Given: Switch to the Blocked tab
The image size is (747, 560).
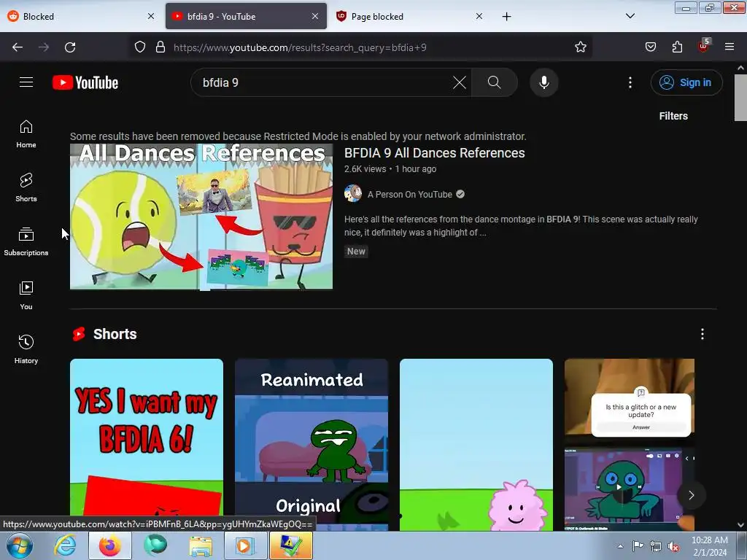Looking at the screenshot, I should (x=80, y=16).
